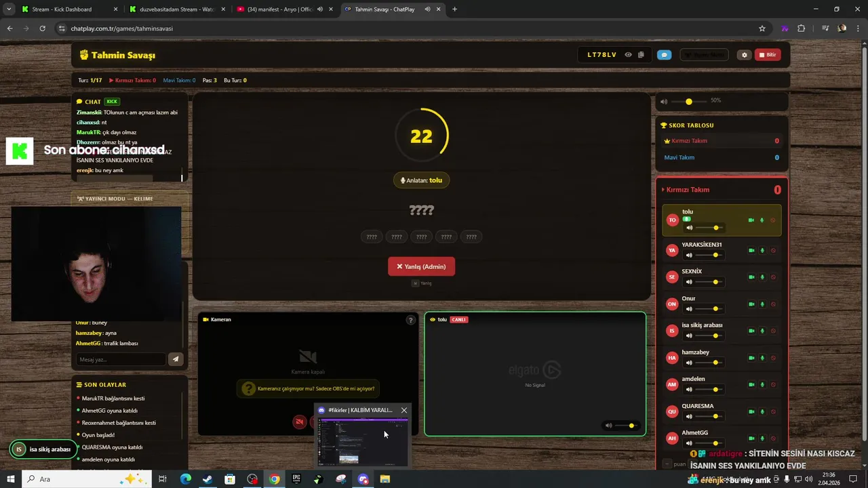Click the red Bitir button
868x488 pixels.
(768, 55)
